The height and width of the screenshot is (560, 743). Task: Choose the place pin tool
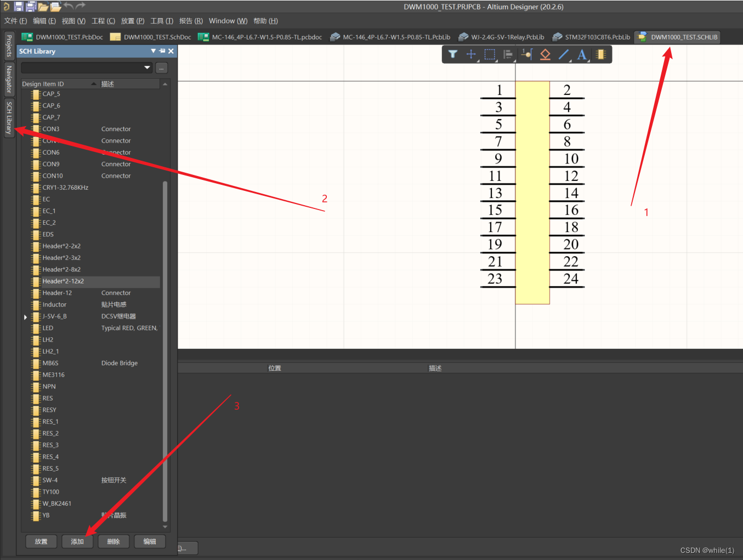tap(527, 54)
